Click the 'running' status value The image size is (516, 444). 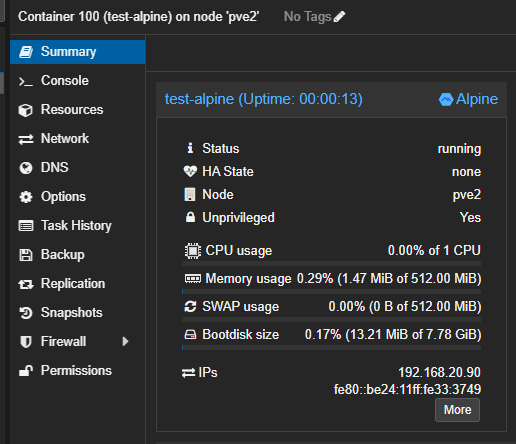coord(459,149)
